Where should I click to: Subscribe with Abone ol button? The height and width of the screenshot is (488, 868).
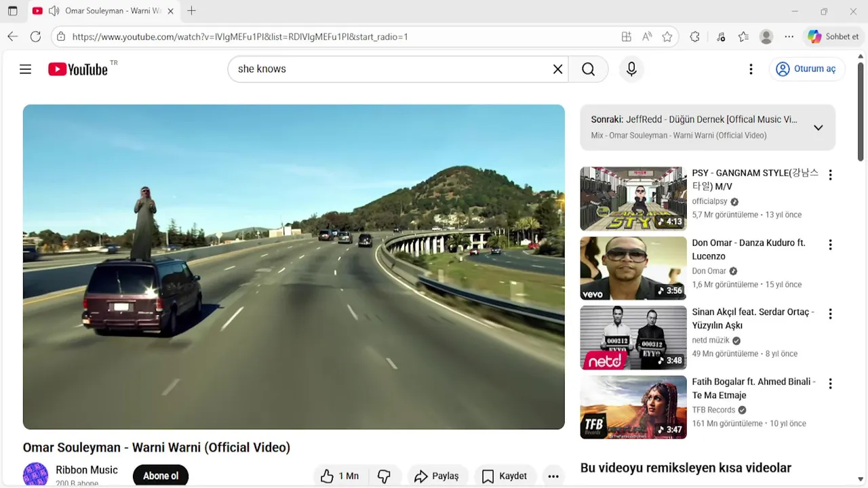(161, 476)
